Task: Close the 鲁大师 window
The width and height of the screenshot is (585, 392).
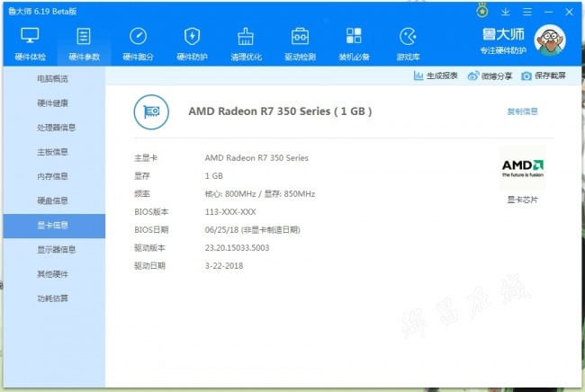Action: (x=569, y=12)
